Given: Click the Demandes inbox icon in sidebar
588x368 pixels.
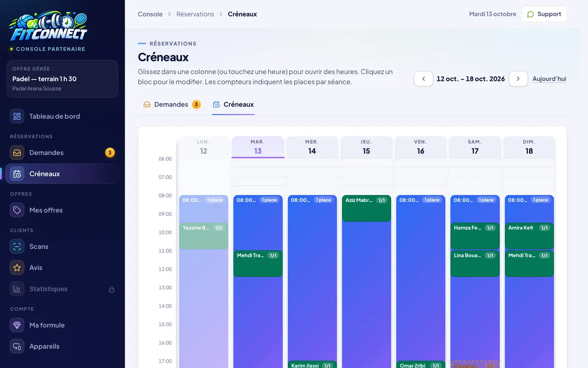Looking at the screenshot, I should click(17, 153).
